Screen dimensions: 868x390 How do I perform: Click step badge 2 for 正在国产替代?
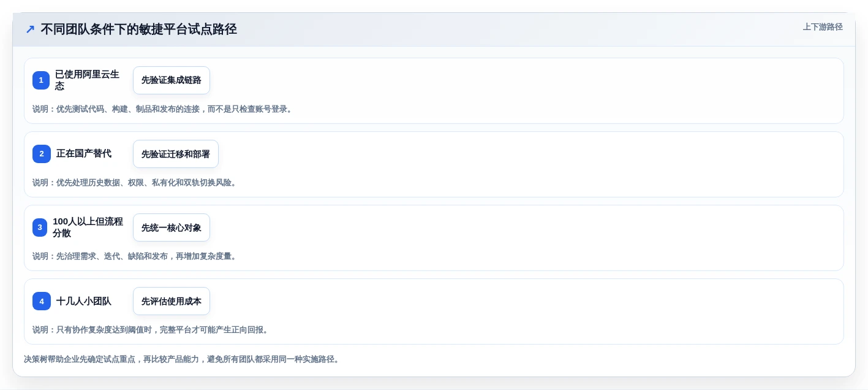point(42,154)
